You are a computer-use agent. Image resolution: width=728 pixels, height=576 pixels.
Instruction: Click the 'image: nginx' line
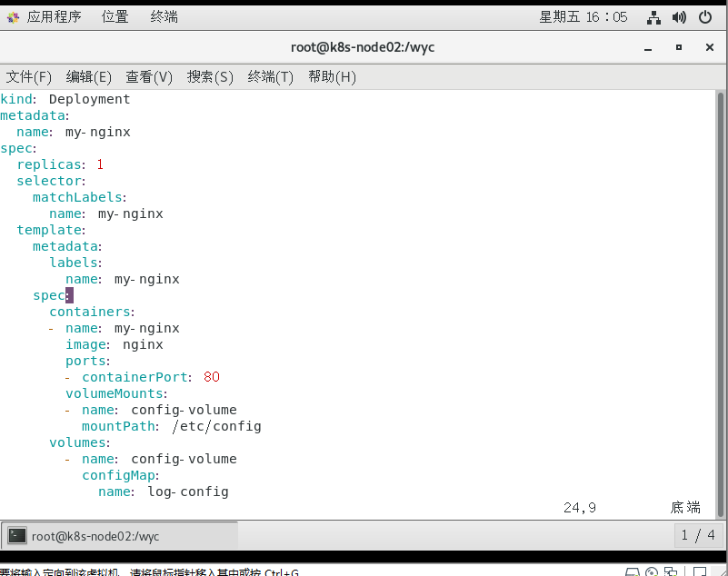(x=115, y=345)
